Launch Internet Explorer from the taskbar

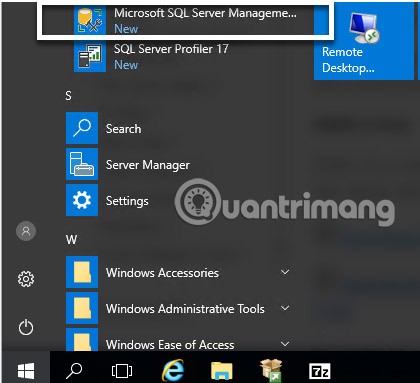coord(173,370)
